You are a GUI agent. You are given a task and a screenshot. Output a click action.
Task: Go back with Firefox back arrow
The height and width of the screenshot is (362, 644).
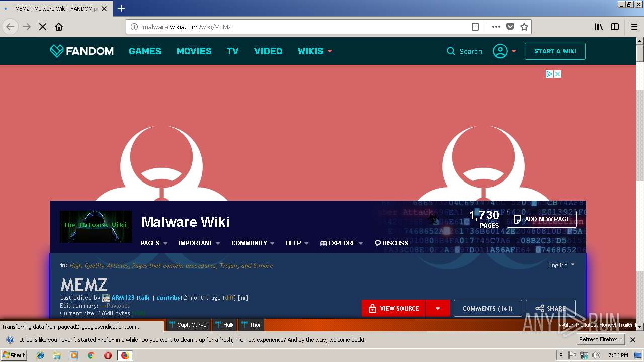(x=10, y=27)
